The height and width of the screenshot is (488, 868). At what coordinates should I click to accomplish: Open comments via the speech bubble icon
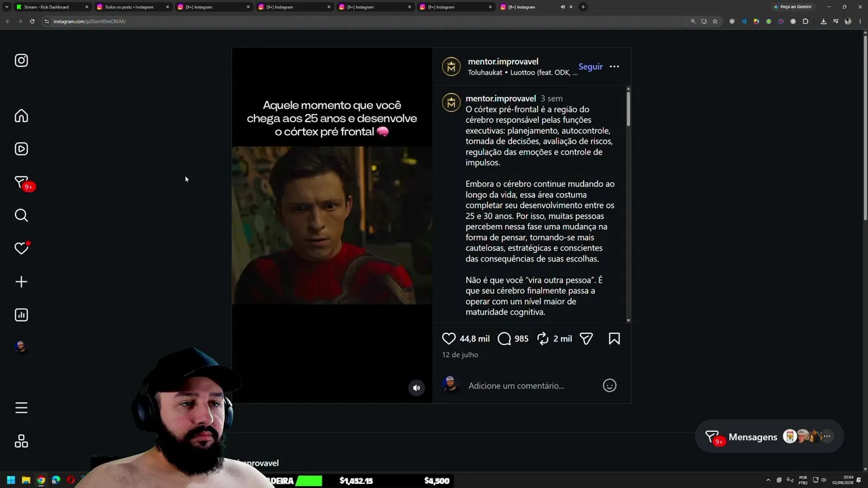[504, 338]
